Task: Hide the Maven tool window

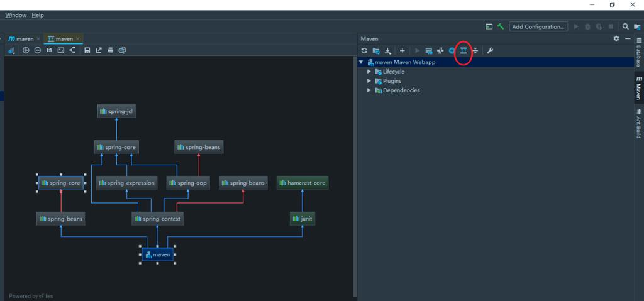Action: (x=628, y=38)
